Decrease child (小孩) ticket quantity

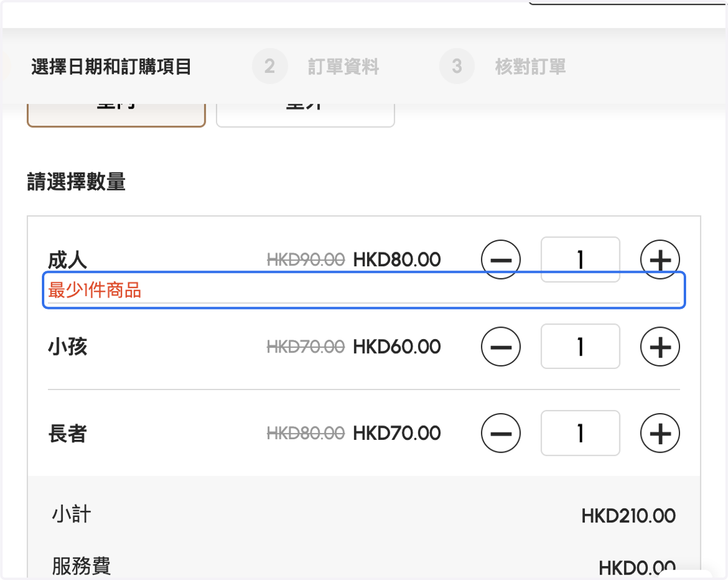click(501, 346)
